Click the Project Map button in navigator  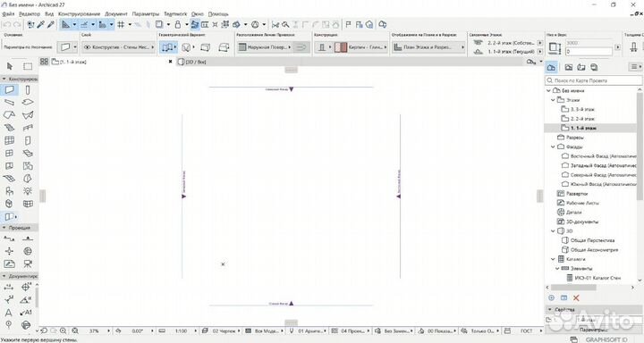click(551, 67)
